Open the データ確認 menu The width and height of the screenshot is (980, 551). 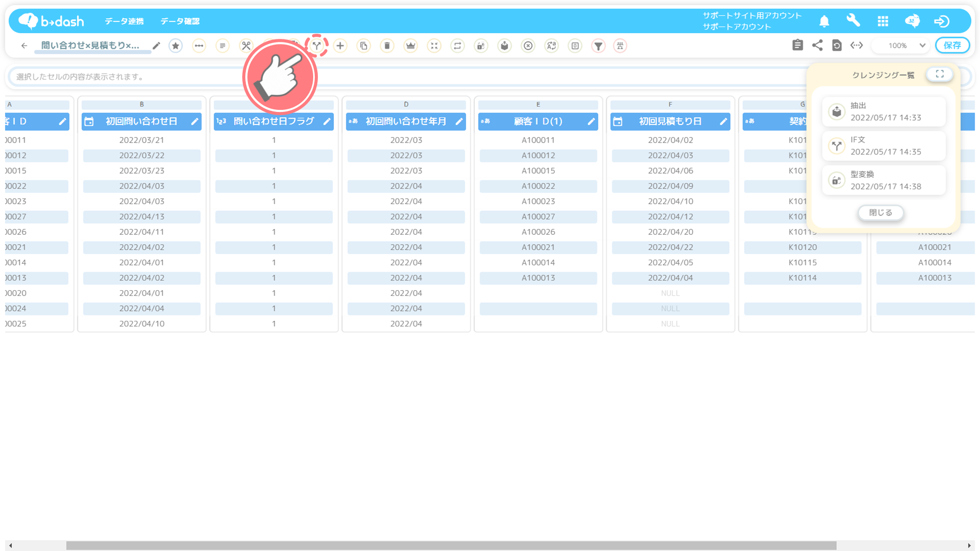180,21
